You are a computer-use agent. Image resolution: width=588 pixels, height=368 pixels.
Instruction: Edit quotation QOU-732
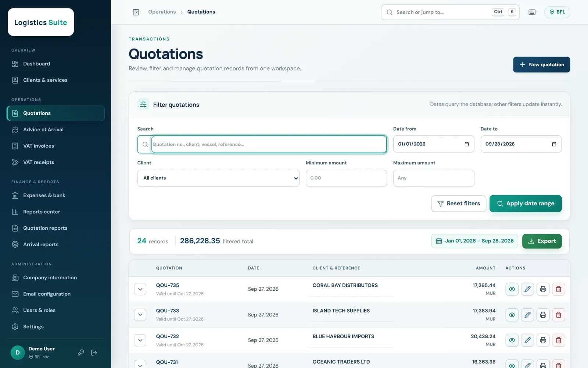coord(527,340)
